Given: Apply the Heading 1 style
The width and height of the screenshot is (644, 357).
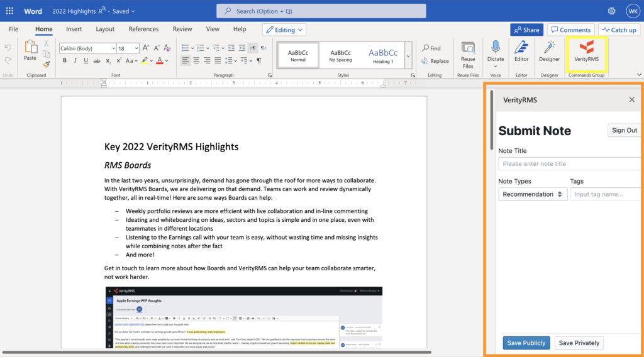Looking at the screenshot, I should click(383, 55).
